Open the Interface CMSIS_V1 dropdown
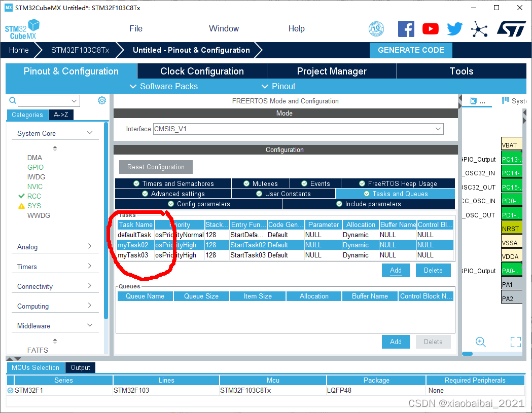The image size is (532, 413). 298,129
